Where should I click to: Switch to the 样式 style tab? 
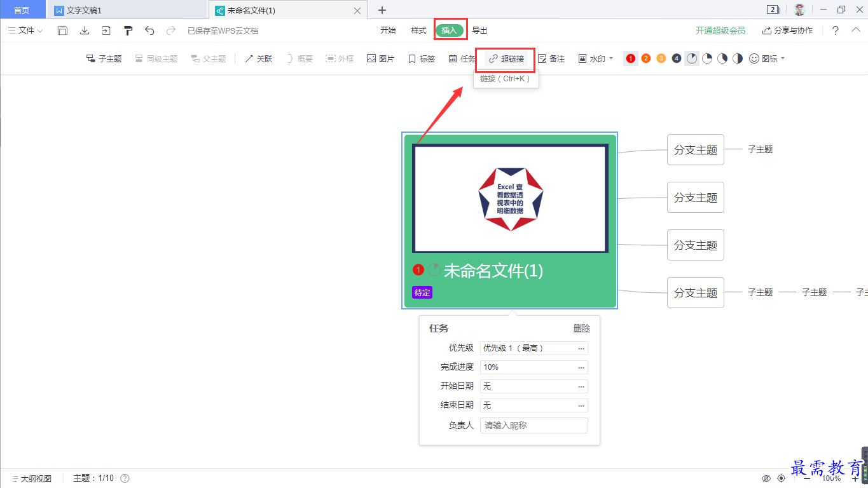(x=418, y=30)
